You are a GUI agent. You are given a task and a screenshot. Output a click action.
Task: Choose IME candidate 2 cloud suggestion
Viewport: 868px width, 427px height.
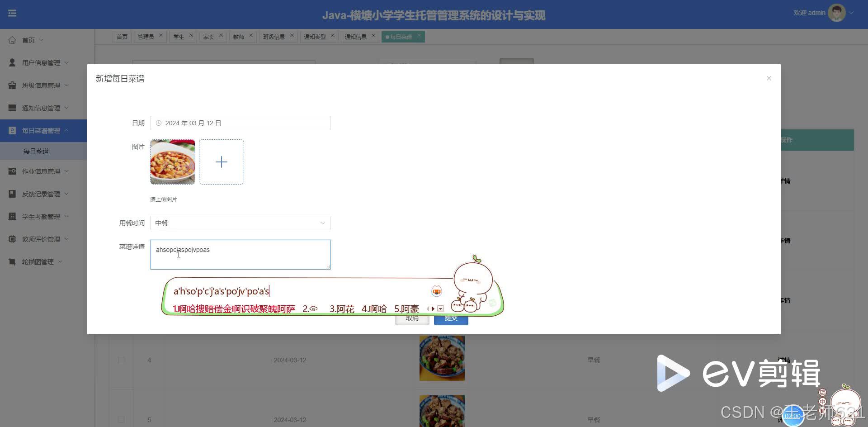pyautogui.click(x=310, y=309)
